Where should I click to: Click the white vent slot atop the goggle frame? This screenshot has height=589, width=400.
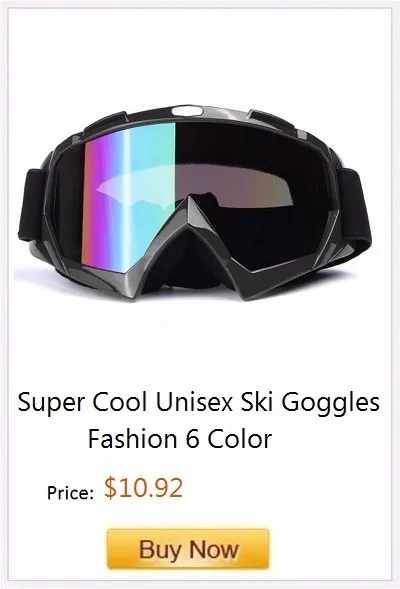187,110
